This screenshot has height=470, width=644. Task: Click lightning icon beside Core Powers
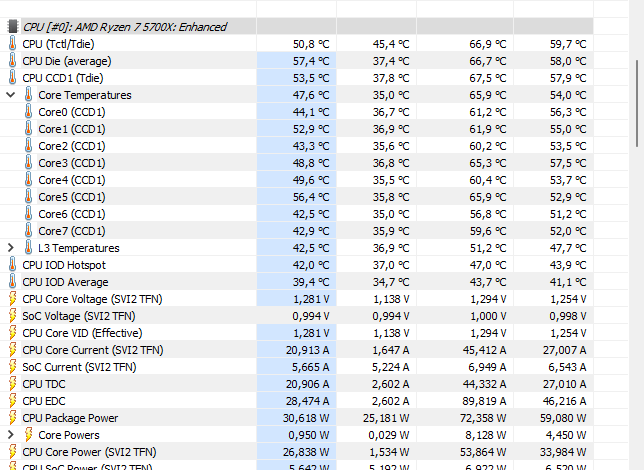(x=28, y=435)
